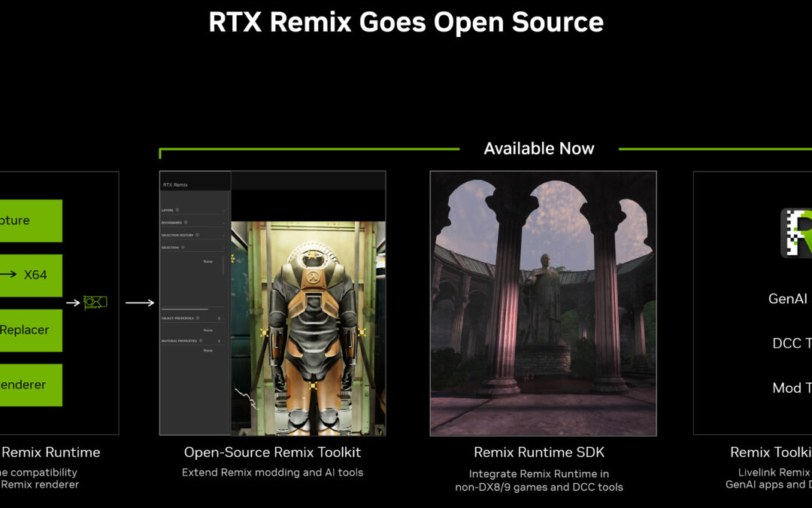Click the GPU graphics card icon
This screenshot has height=508, width=812.
point(95,303)
